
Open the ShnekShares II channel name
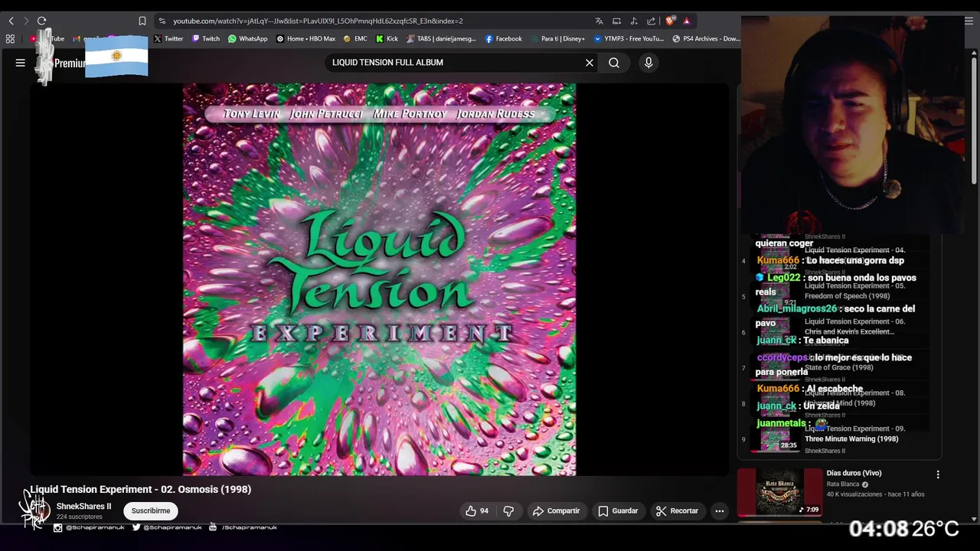83,507
